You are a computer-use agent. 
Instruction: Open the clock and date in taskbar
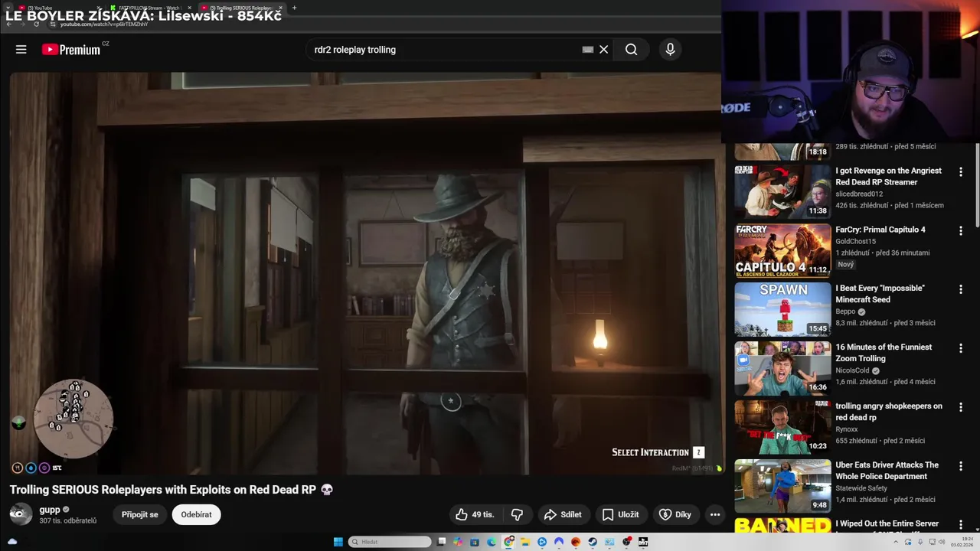click(963, 542)
